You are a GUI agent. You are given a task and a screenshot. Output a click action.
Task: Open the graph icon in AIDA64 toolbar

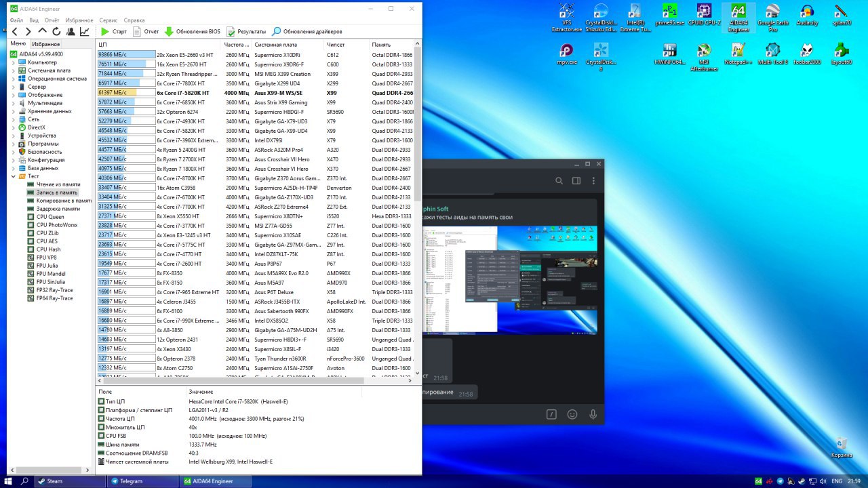coord(85,31)
